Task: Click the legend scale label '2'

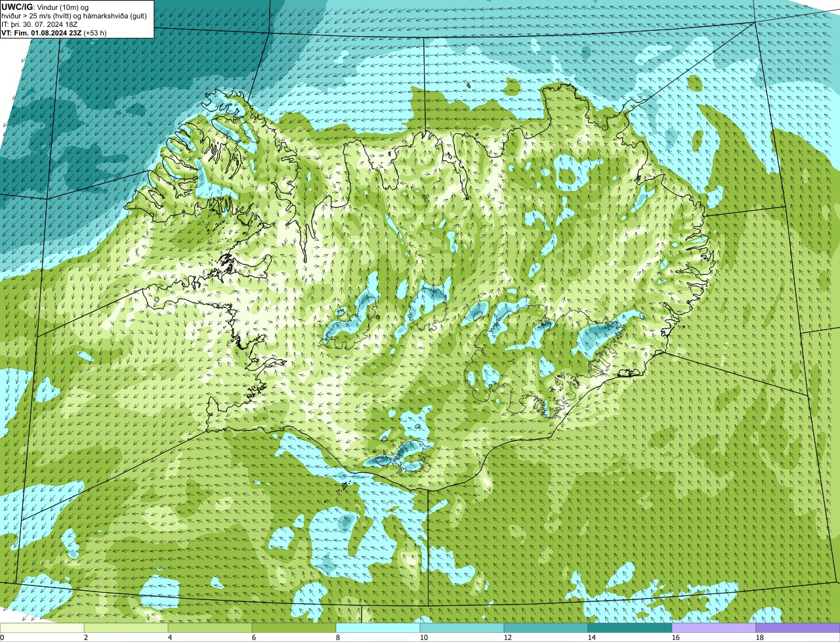Action: pyautogui.click(x=86, y=637)
